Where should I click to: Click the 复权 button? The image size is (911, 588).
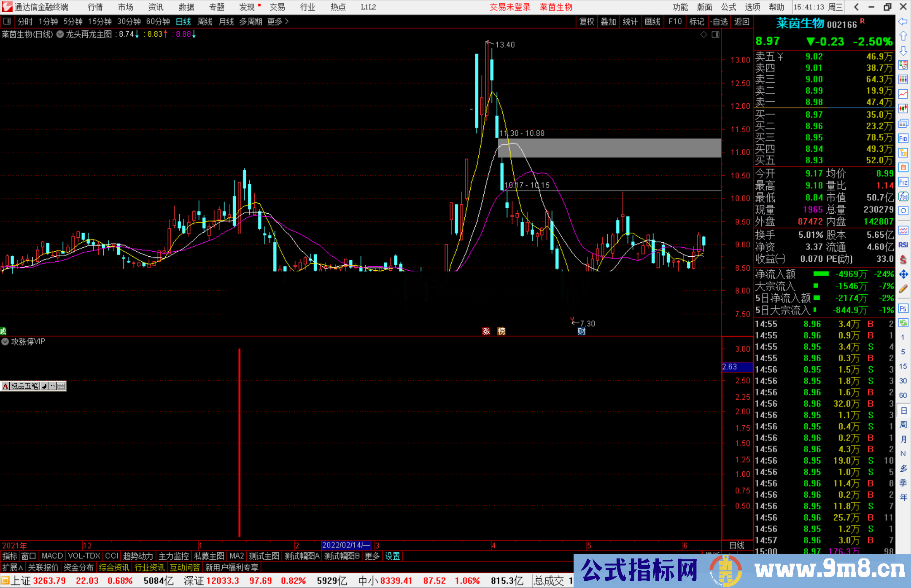586,21
